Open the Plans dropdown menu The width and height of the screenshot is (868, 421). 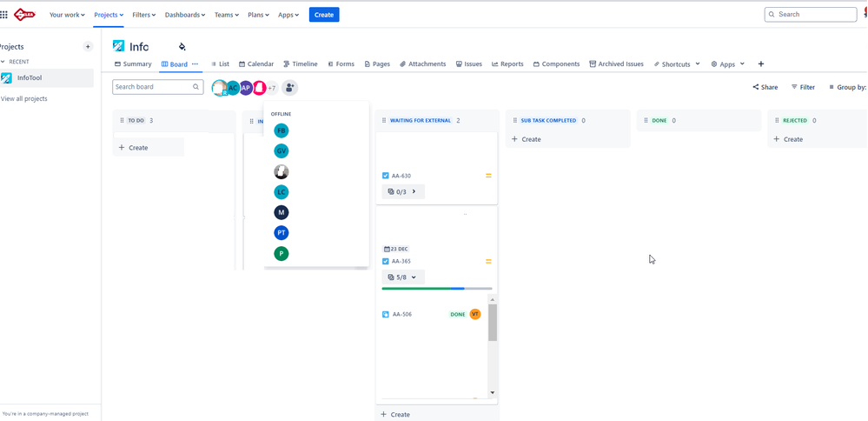pos(258,15)
